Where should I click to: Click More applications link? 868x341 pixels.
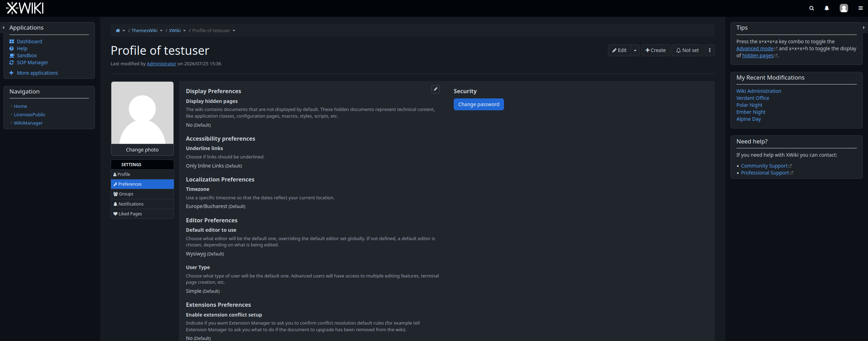[x=37, y=73]
